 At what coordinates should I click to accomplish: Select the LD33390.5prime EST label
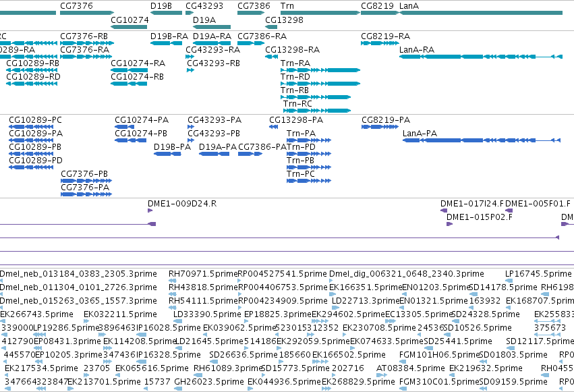207,314
